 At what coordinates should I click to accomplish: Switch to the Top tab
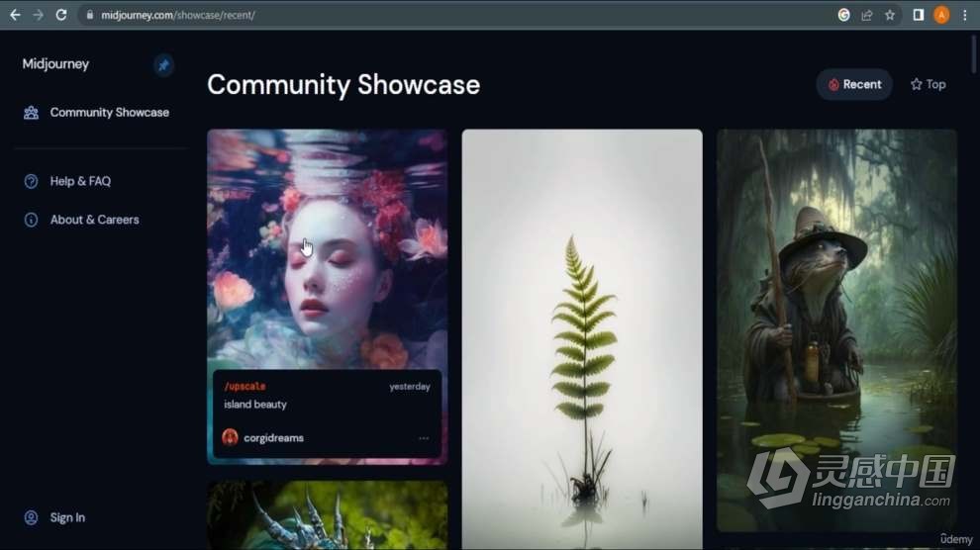click(929, 84)
